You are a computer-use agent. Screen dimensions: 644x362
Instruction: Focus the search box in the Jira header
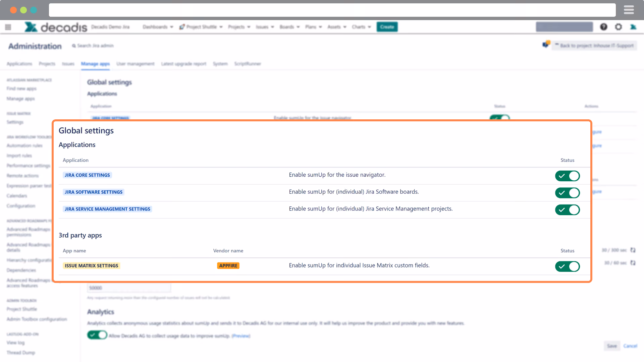[564, 27]
